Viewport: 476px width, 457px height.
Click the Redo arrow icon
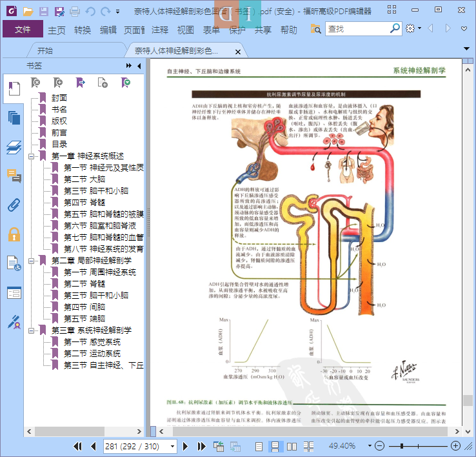(x=105, y=12)
